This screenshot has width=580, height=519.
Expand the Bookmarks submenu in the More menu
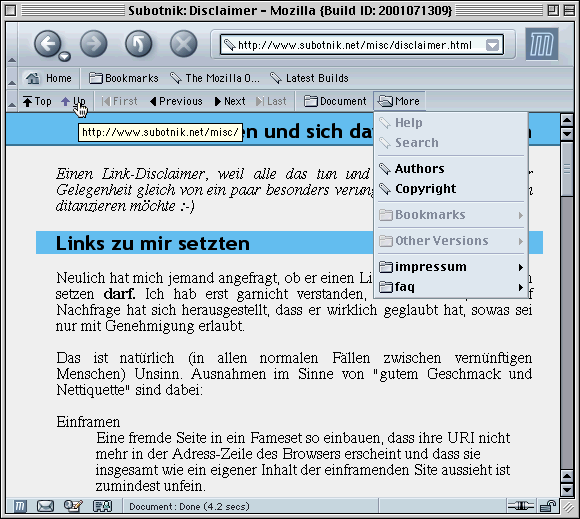[451, 215]
